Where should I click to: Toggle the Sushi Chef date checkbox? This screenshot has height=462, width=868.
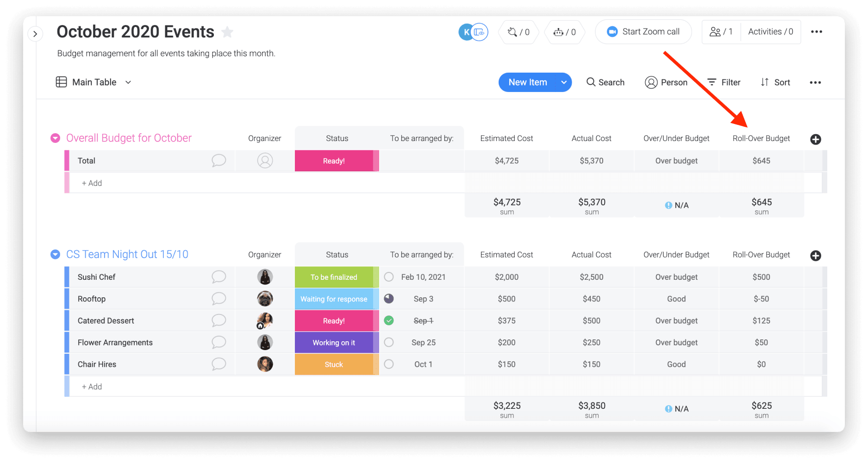point(389,277)
